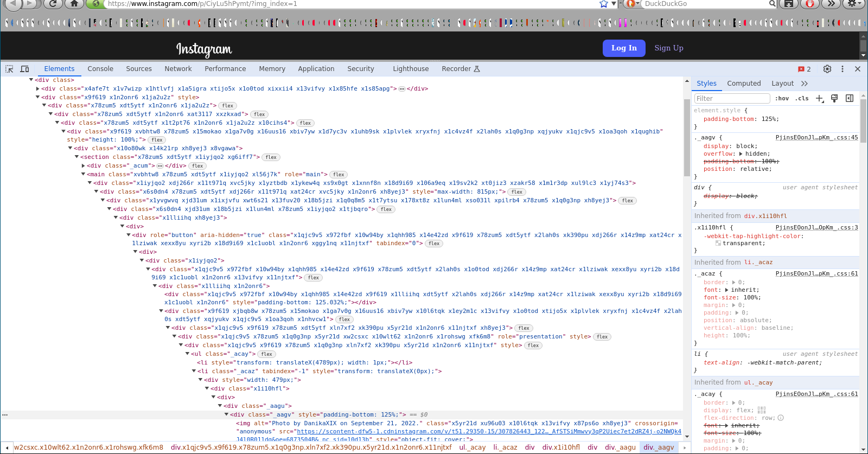868x454 pixels.
Task: Switch to Computed styles tab
Action: pyautogui.click(x=744, y=84)
